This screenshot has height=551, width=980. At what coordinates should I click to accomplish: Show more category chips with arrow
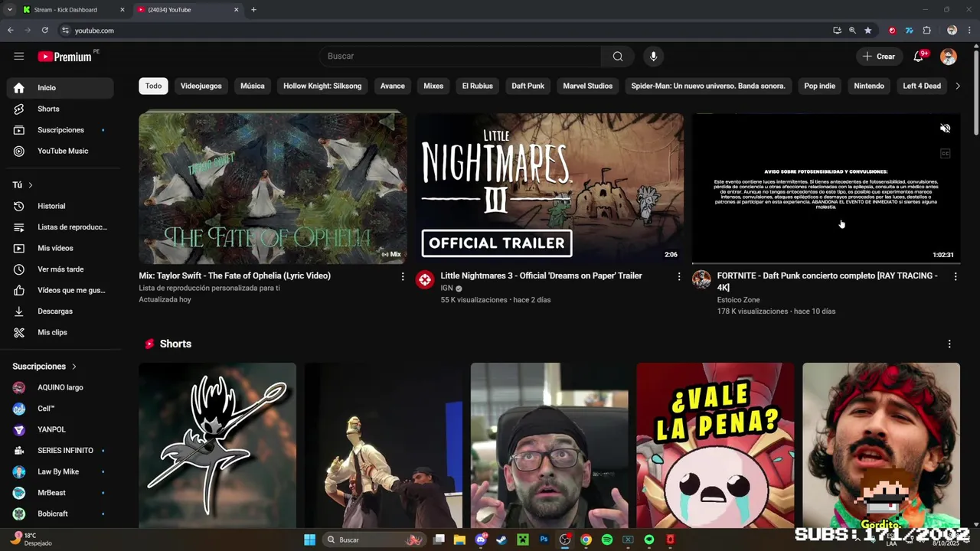point(958,86)
